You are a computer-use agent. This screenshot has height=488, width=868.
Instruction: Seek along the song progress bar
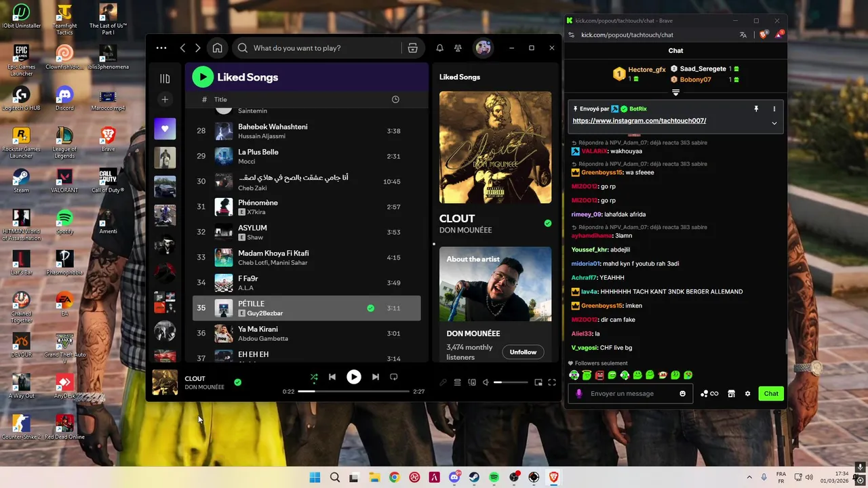click(x=353, y=392)
